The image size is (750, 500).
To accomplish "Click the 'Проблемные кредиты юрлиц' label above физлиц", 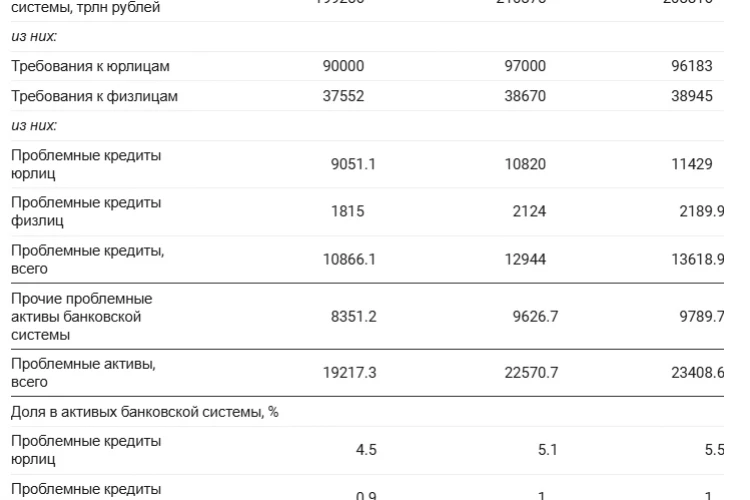I will (x=86, y=164).
